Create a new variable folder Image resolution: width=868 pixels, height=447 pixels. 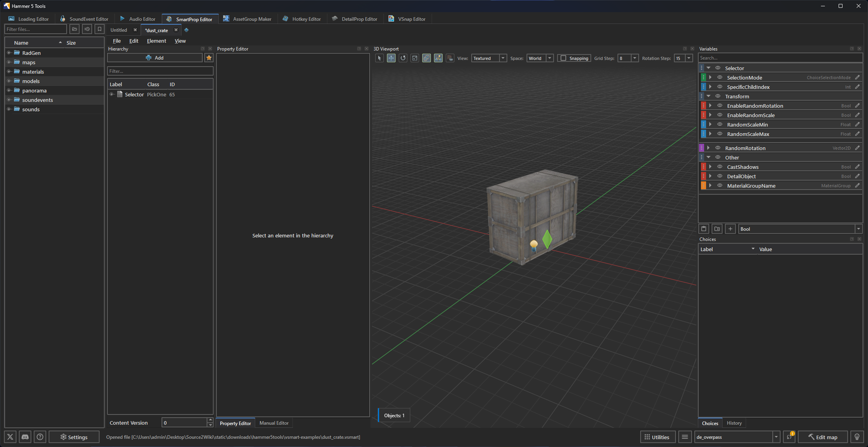[x=717, y=229]
